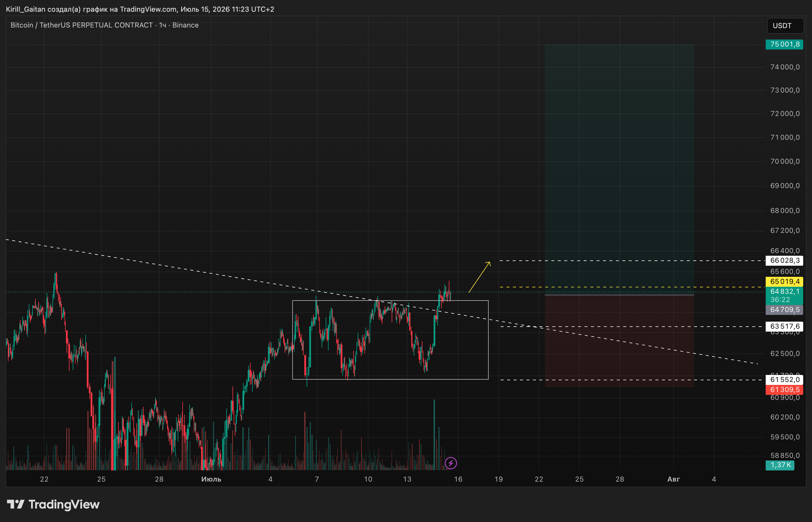Click the 59 500,0 price scale value
Viewport: 812px width, 522px height.
[x=785, y=437]
